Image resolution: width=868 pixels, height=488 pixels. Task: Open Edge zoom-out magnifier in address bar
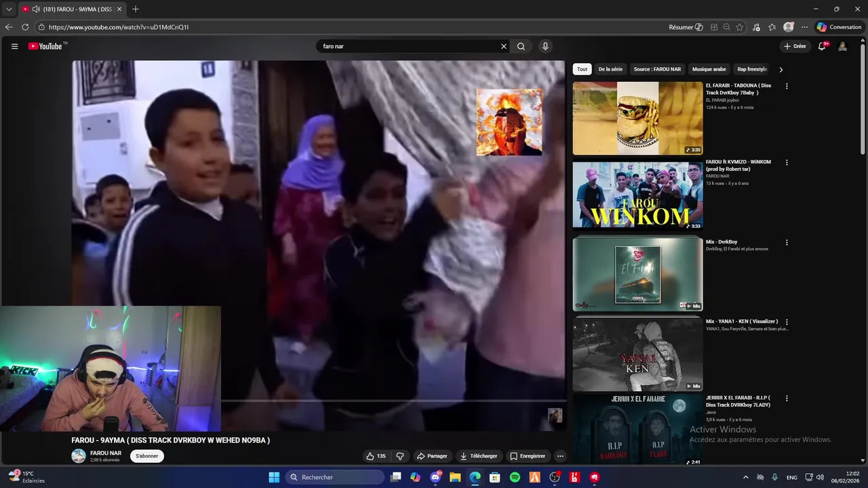[x=726, y=27]
